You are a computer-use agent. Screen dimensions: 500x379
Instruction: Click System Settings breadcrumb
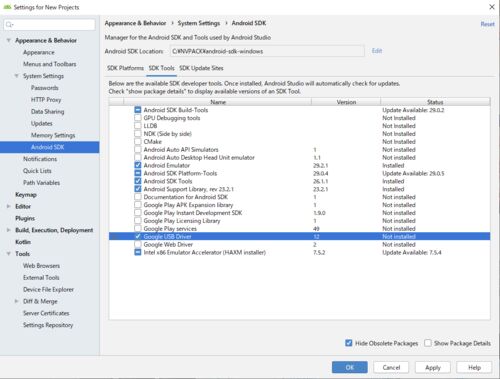tap(199, 23)
